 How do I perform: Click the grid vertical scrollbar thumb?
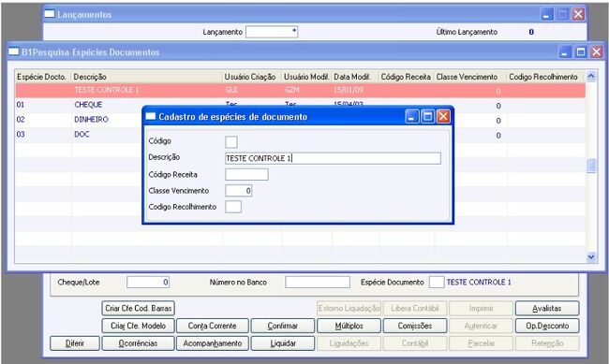tap(591, 166)
